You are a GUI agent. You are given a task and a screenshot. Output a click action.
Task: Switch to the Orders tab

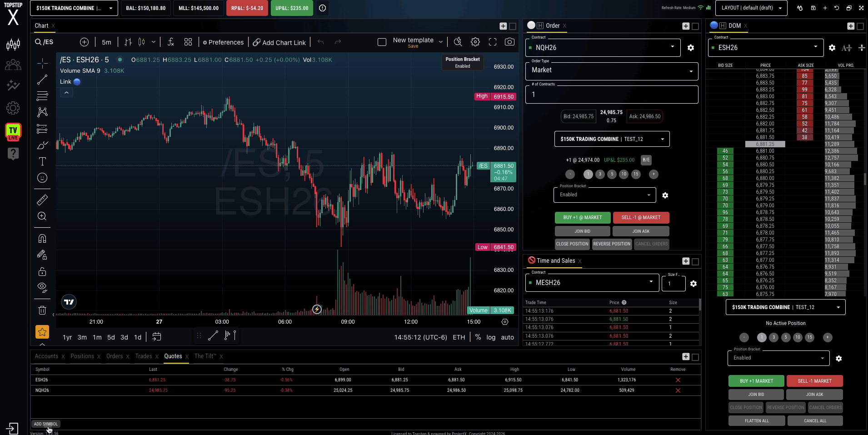point(115,356)
